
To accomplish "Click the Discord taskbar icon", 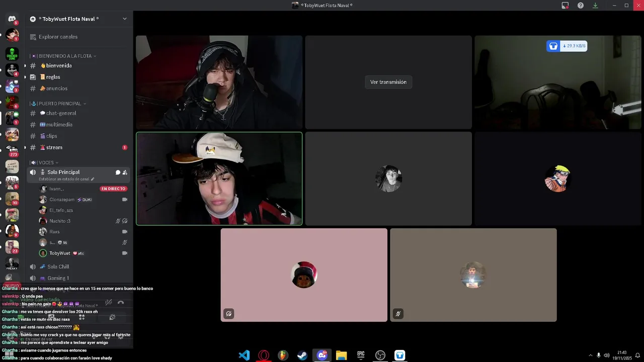I will [322, 355].
